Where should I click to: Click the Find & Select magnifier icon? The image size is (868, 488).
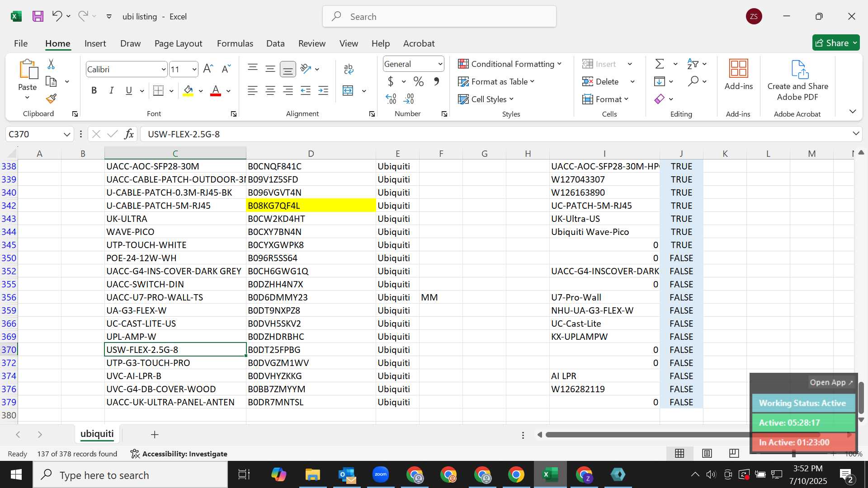[693, 81]
